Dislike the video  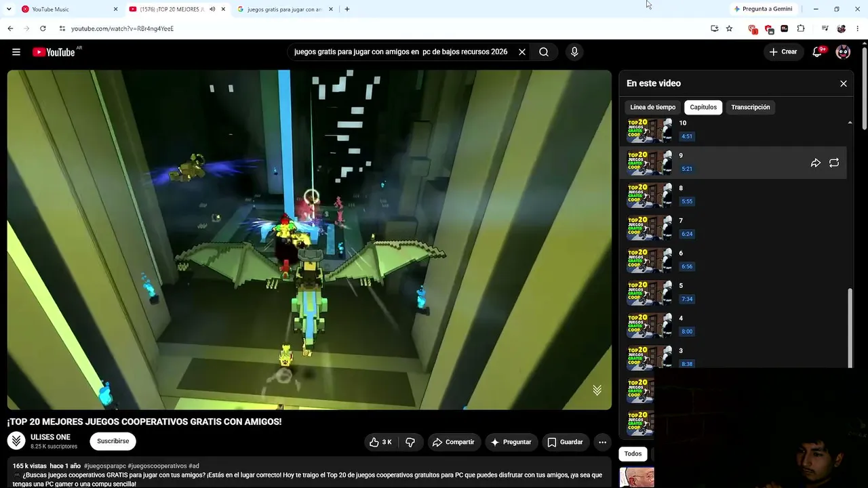pos(410,442)
